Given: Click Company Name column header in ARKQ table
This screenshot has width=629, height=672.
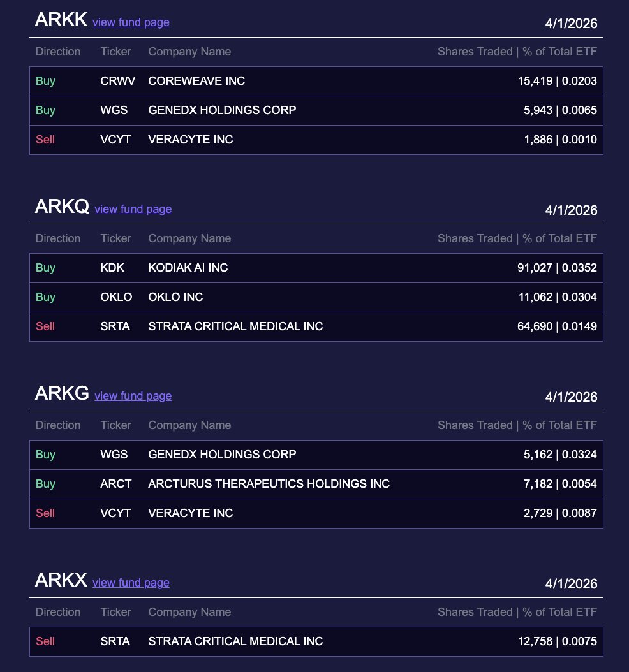Looking at the screenshot, I should (x=189, y=238).
